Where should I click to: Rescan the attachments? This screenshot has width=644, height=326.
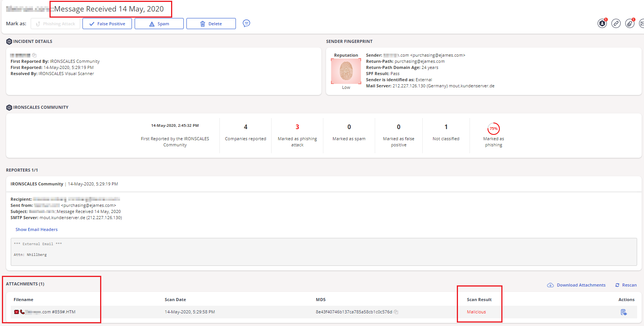click(626, 285)
